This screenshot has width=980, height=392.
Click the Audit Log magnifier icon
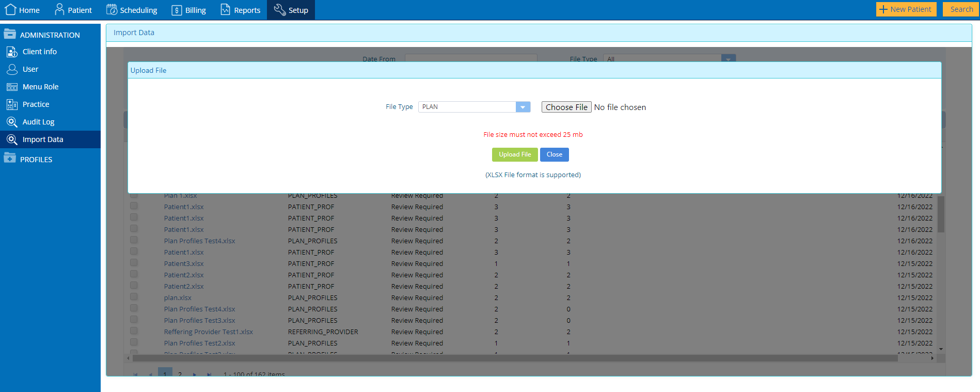point(12,122)
